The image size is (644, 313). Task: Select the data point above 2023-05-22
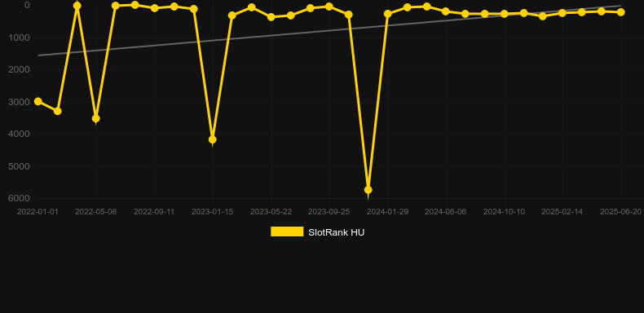(271, 17)
